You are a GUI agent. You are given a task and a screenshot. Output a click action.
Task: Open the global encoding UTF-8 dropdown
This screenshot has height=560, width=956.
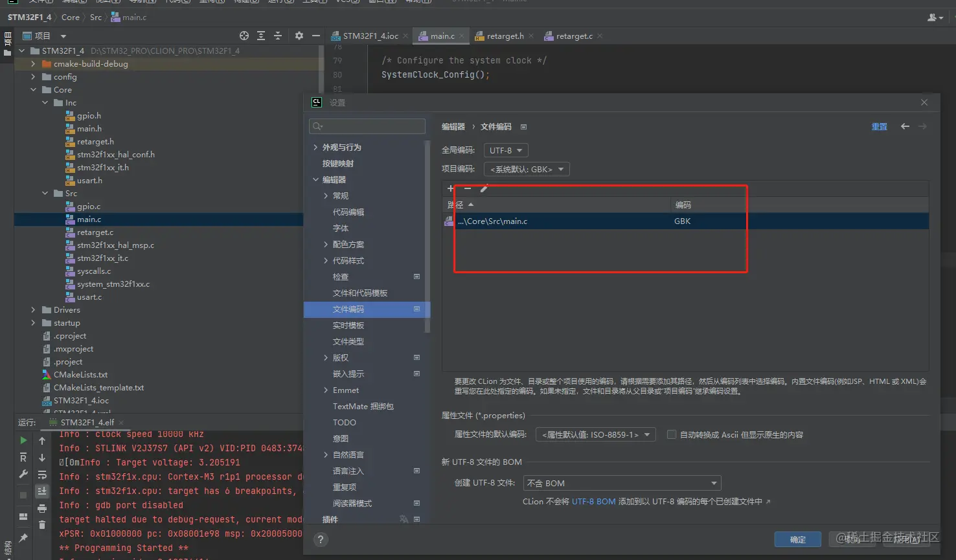tap(506, 150)
